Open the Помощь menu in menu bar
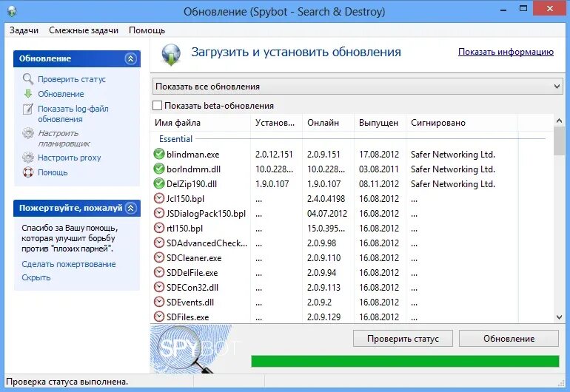This screenshot has height=392, width=570. tap(147, 30)
